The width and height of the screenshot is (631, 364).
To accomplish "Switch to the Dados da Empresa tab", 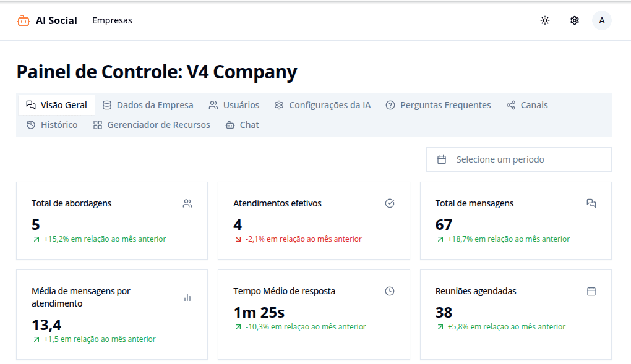I will [148, 105].
